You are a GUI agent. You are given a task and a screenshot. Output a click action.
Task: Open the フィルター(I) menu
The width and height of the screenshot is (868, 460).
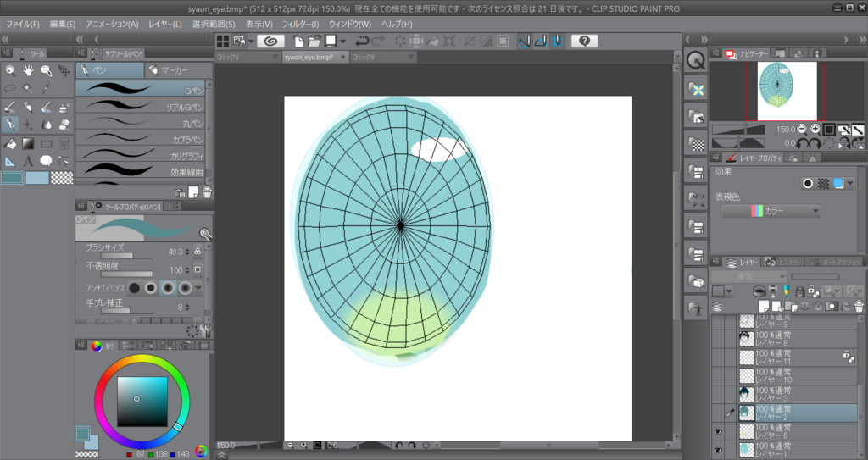coord(301,25)
